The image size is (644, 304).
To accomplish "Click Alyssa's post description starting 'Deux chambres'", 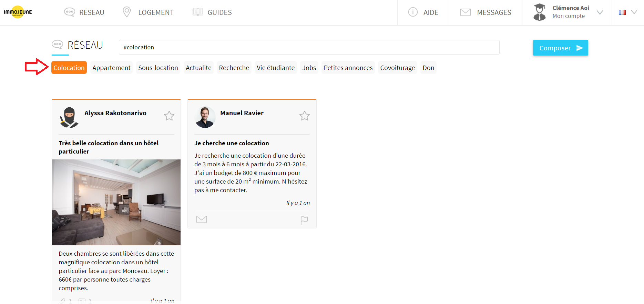I will [116, 271].
